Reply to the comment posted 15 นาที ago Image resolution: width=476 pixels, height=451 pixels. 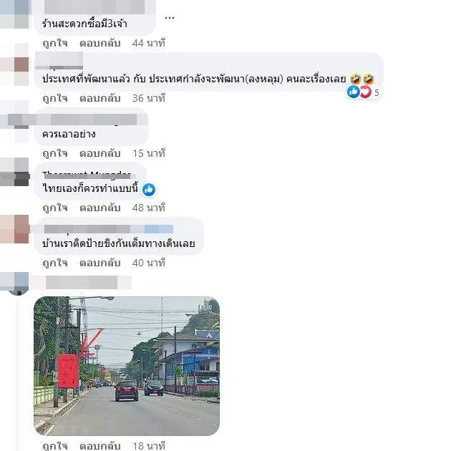point(100,153)
